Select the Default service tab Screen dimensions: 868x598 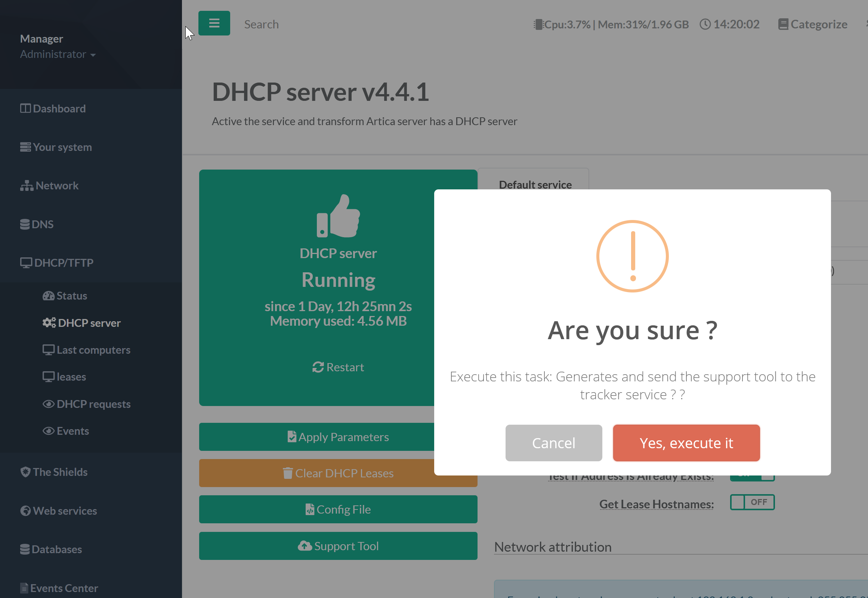point(535,185)
